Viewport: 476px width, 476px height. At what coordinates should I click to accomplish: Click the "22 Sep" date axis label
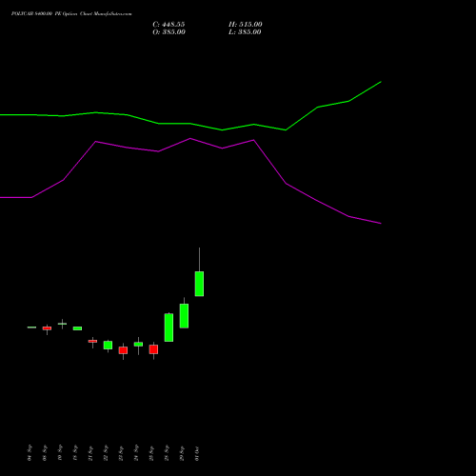tap(106, 453)
